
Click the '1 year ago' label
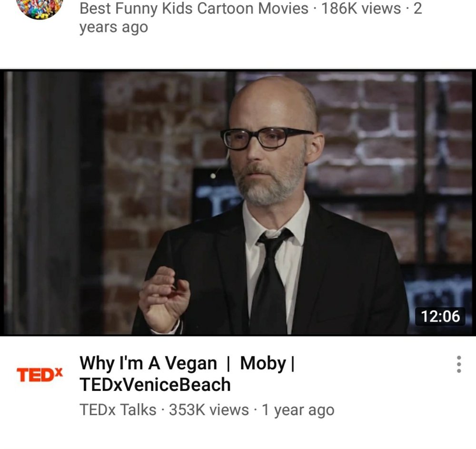point(298,410)
